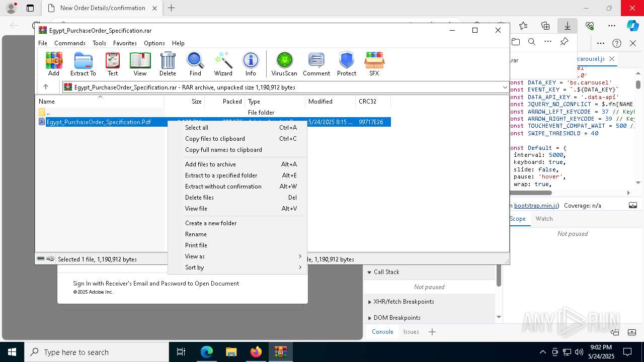Click the Add toolbar icon in WinRAR

coord(54,64)
